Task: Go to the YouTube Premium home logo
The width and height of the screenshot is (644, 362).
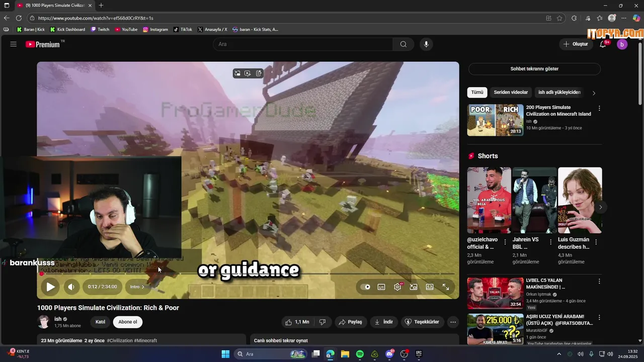Action: coord(43,44)
